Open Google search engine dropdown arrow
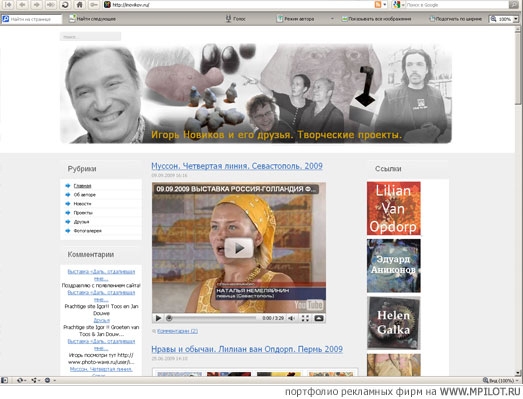This screenshot has width=523, height=399. tap(403, 5)
